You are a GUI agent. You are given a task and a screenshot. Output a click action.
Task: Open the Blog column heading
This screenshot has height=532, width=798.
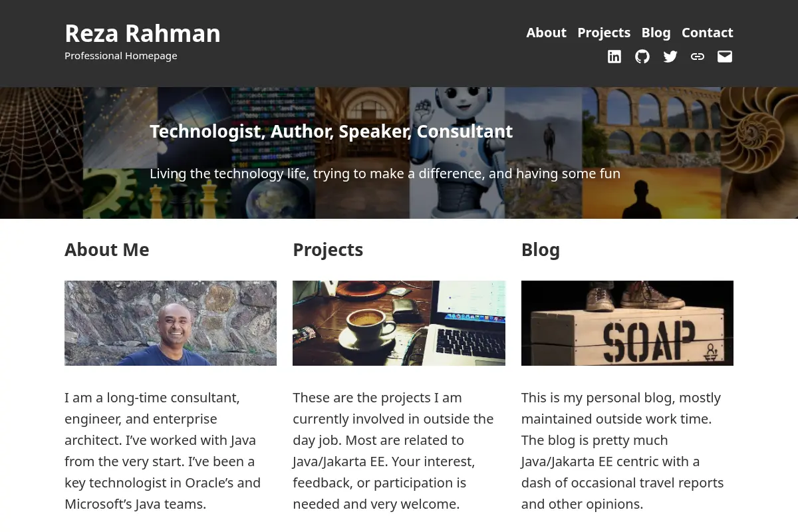[x=541, y=250]
